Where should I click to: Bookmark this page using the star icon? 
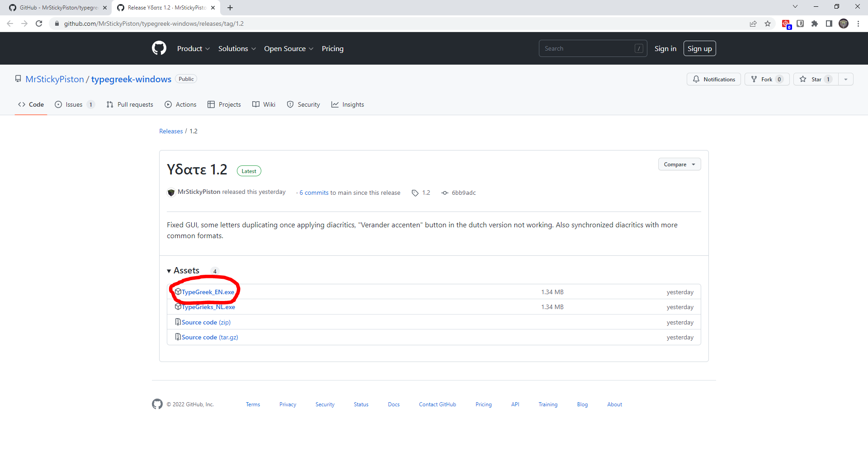(768, 23)
